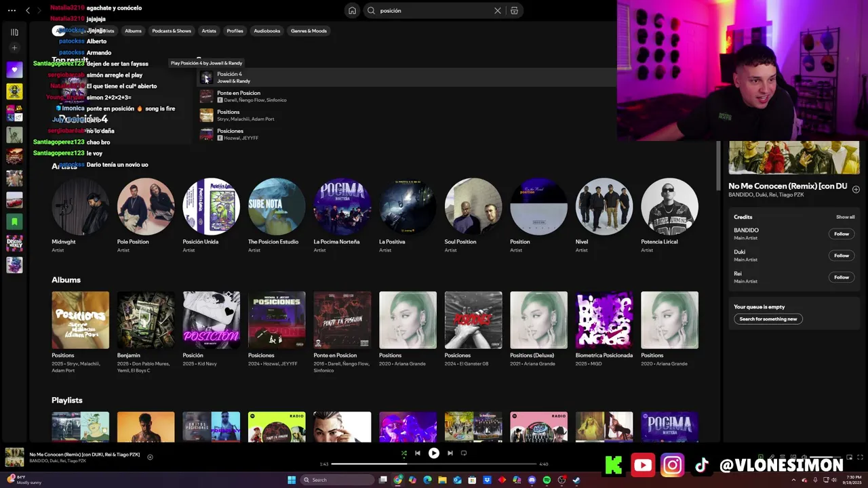Add No Me Conocen to playlist in the right panel
Viewport: 868px width, 488px height.
(856, 189)
